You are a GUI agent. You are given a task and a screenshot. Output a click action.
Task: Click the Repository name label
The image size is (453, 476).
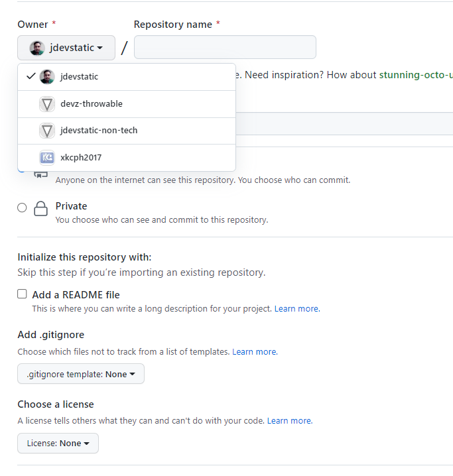click(x=173, y=25)
